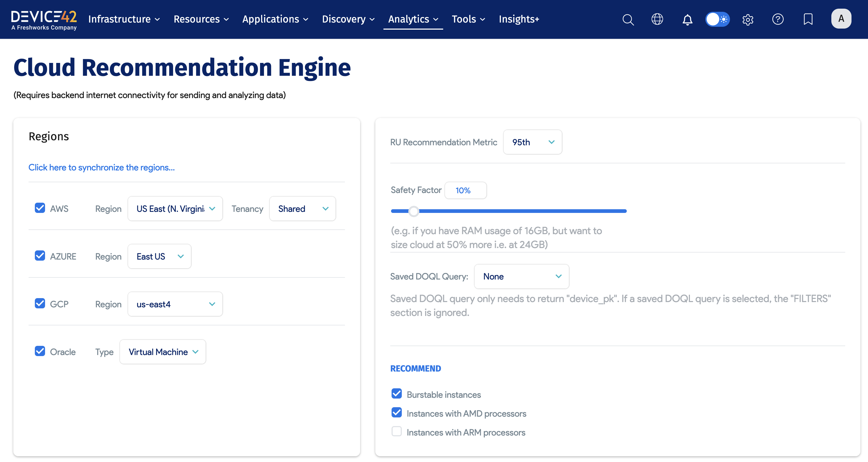The height and width of the screenshot is (462, 868).
Task: Open the user avatar A menu
Action: click(x=841, y=19)
